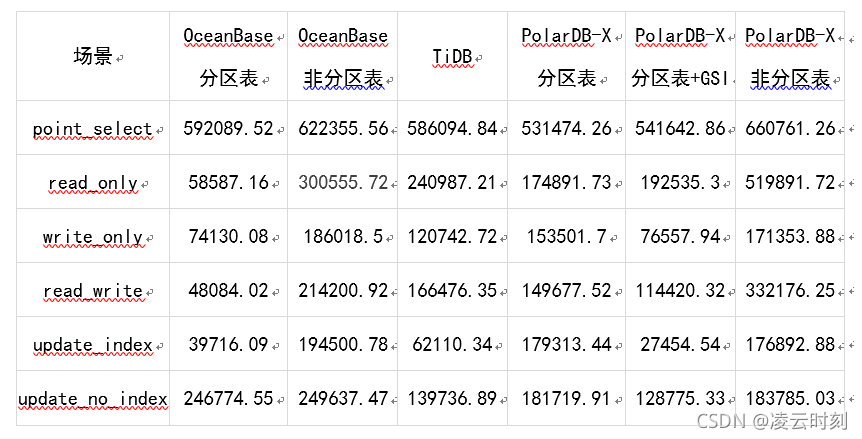Select the value 128775.33

(680, 398)
